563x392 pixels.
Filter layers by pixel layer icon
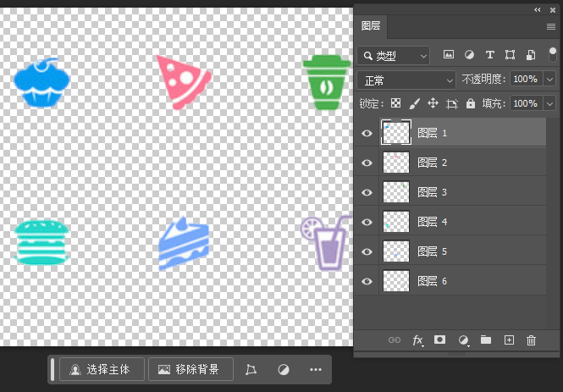tap(449, 54)
